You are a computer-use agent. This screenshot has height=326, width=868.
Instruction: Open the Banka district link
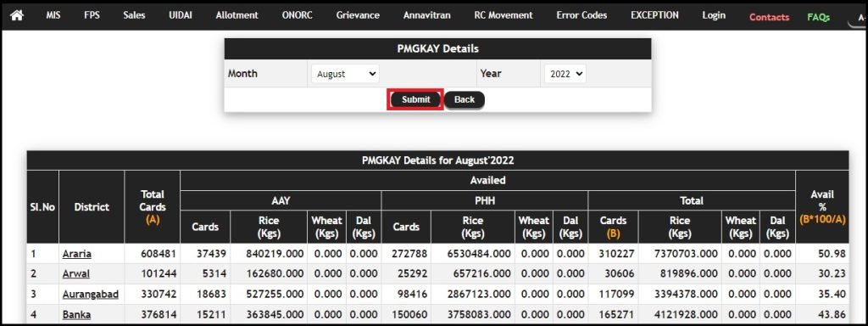(x=76, y=315)
